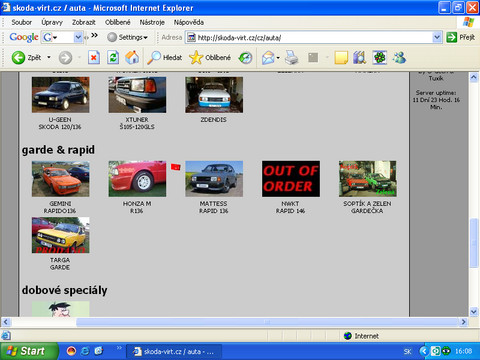Go to Home page icon
Screen dimensions: 480x360
coord(132,58)
